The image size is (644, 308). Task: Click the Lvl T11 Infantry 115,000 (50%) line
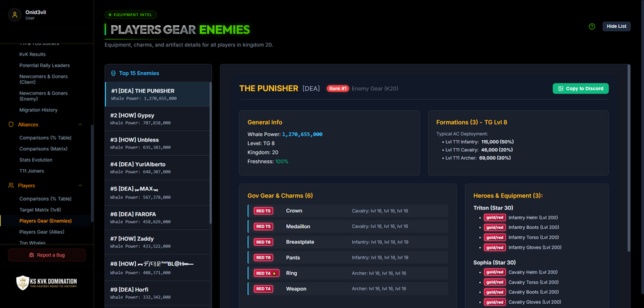click(x=479, y=141)
